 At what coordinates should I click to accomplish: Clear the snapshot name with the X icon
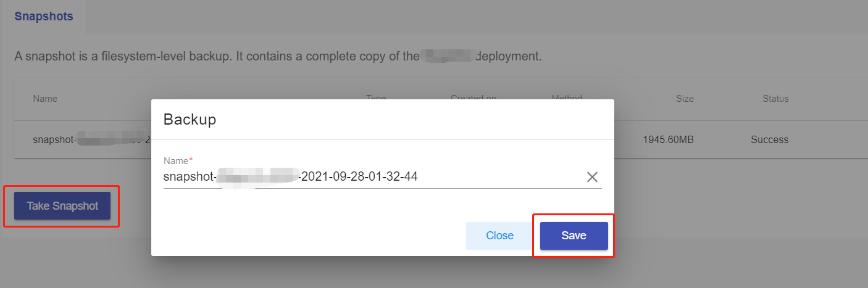click(592, 177)
